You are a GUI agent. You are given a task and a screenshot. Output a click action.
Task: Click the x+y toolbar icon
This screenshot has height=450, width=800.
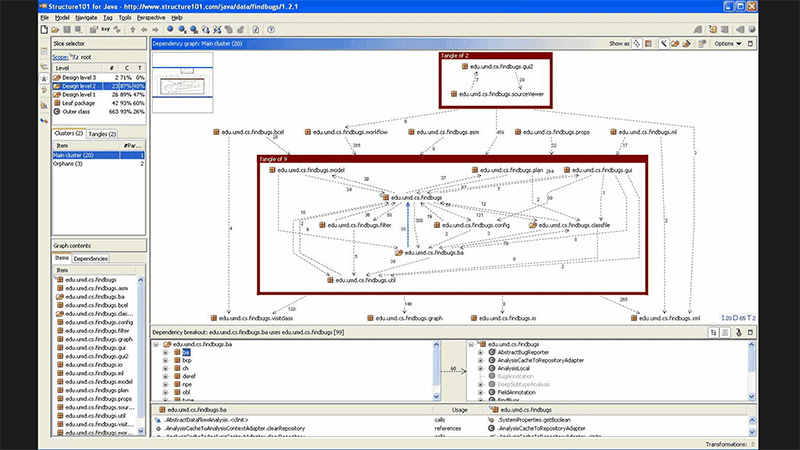click(105, 30)
